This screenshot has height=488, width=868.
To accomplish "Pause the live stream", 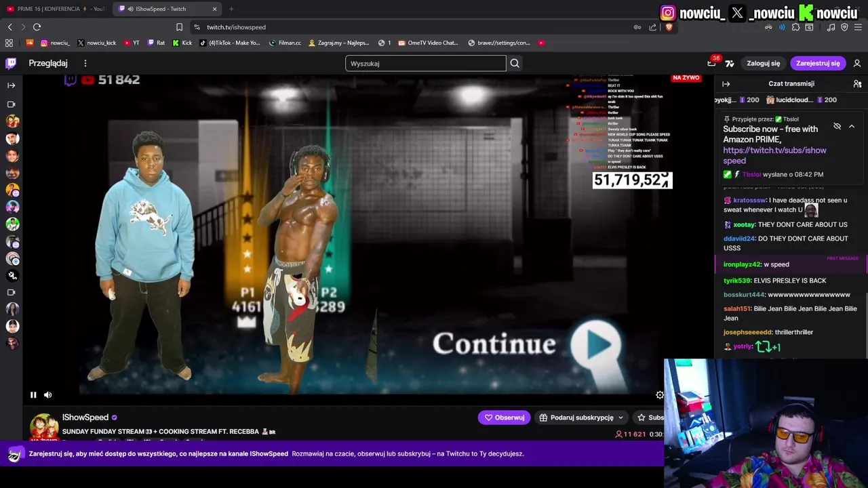I will [33, 394].
